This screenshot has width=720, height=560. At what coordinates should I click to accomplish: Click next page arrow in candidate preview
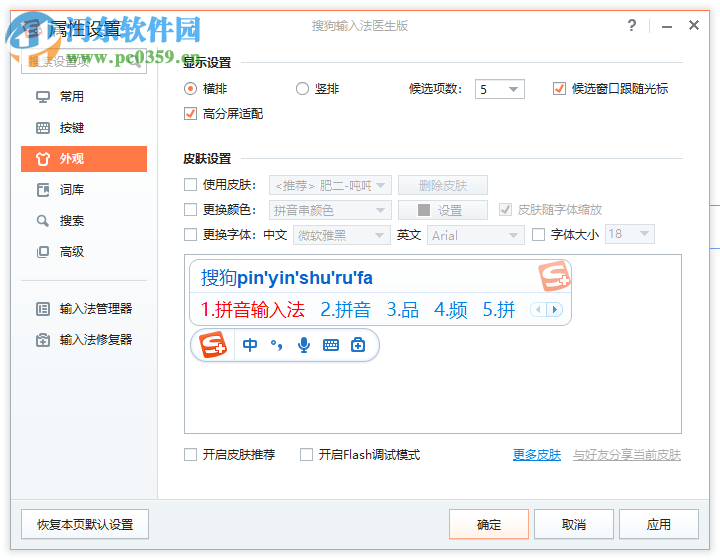[x=555, y=310]
